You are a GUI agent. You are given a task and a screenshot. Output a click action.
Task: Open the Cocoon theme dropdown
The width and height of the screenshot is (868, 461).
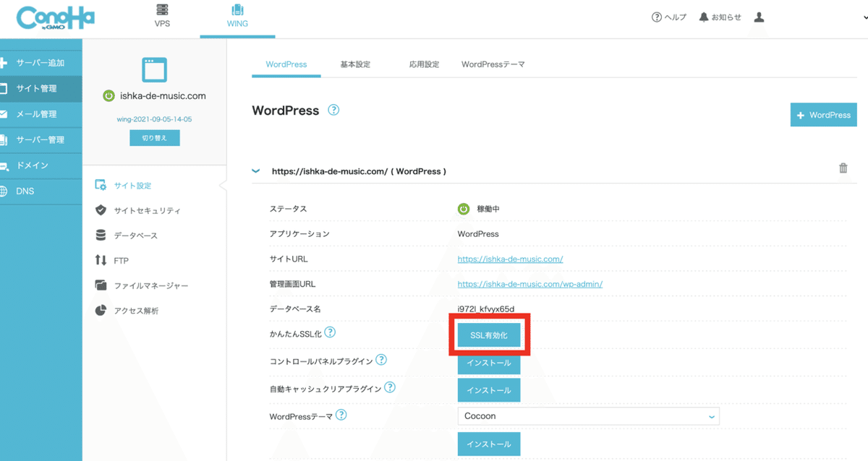(x=589, y=416)
